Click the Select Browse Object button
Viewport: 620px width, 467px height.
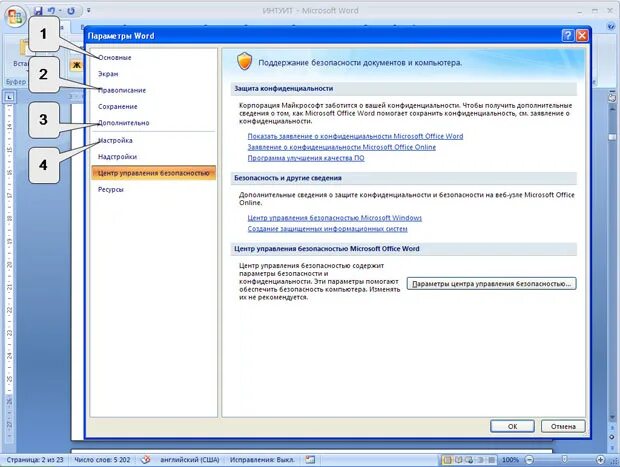pyautogui.click(x=612, y=437)
